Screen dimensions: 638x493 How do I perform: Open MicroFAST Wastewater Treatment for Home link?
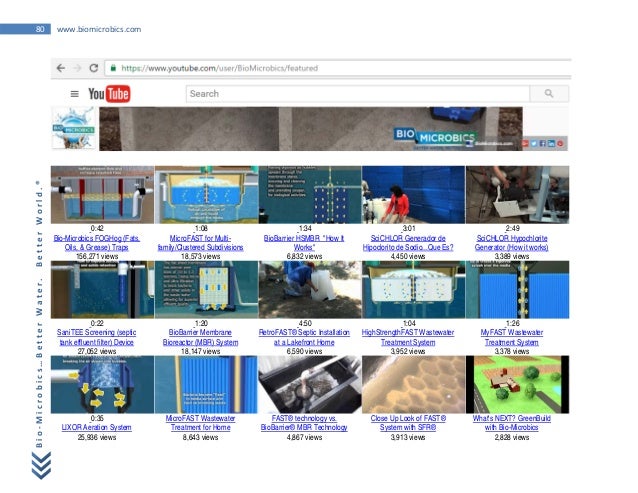[200, 423]
